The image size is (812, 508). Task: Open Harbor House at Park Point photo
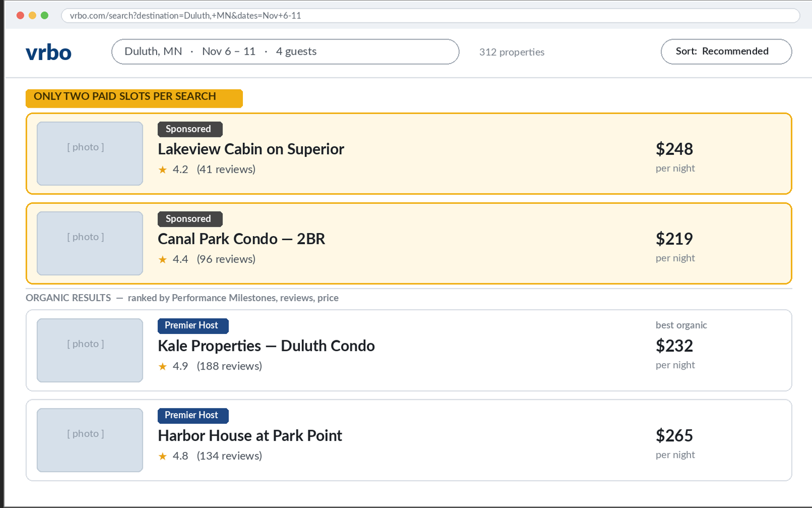90,440
